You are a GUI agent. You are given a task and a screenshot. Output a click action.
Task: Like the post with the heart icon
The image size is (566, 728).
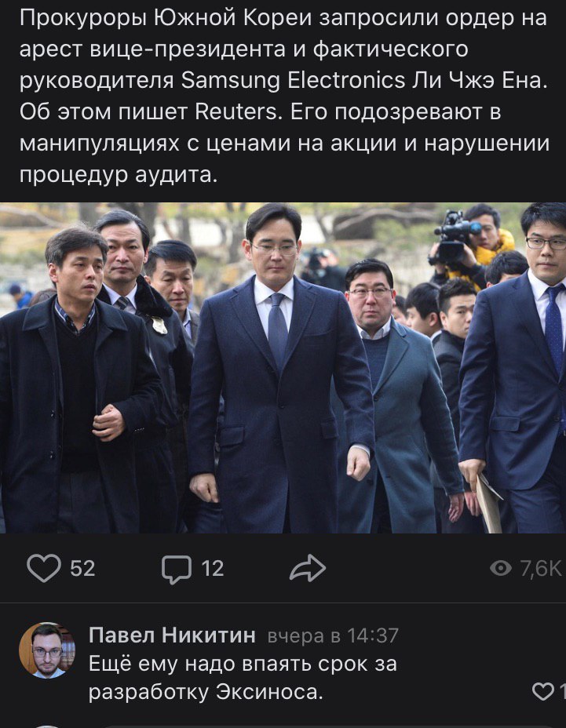pos(44,568)
